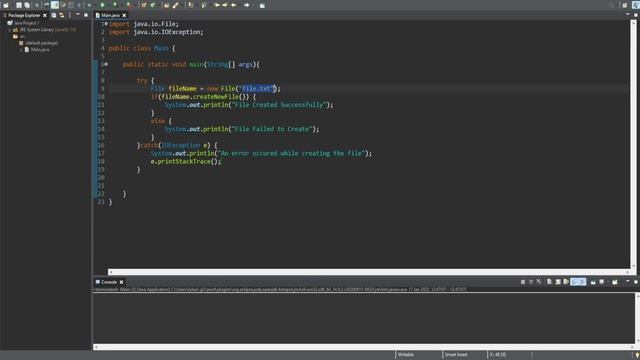The width and height of the screenshot is (640, 360).
Task: Minimize the Console view
Action: tap(627, 281)
